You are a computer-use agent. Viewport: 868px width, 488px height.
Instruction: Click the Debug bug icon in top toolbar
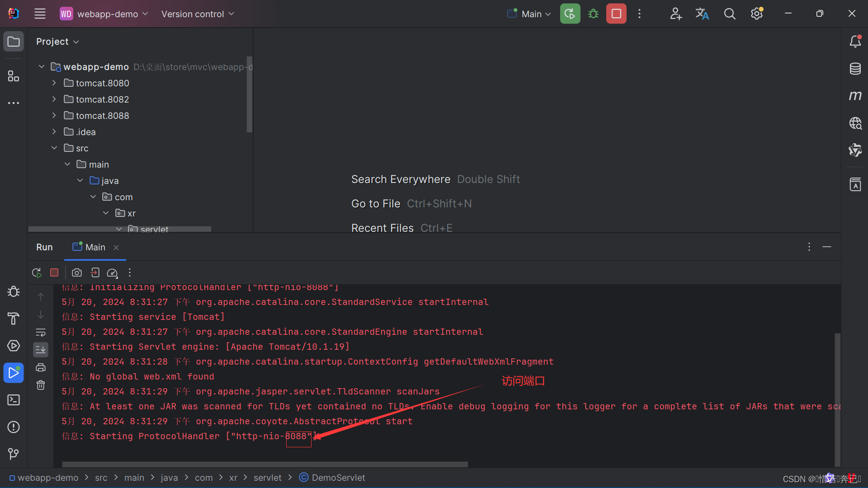coord(593,14)
